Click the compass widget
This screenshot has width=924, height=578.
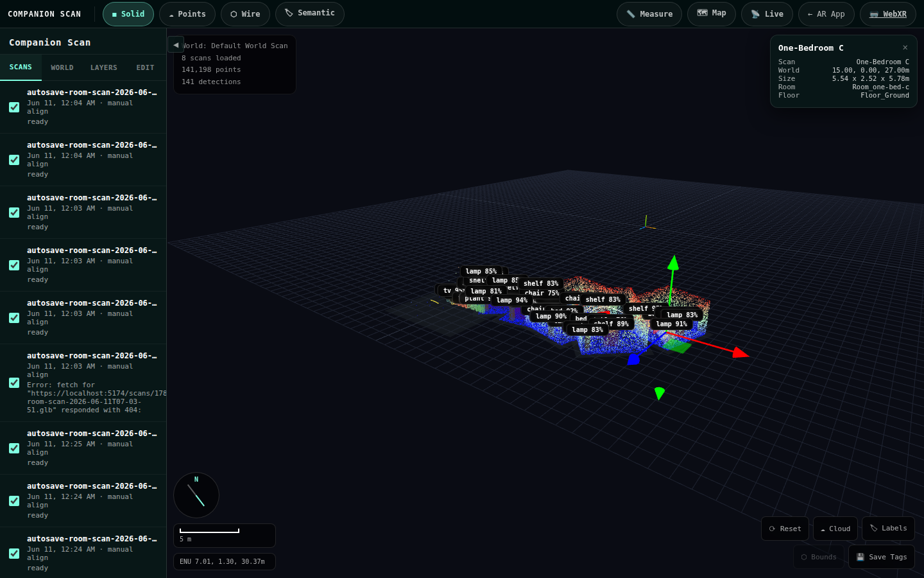click(196, 495)
